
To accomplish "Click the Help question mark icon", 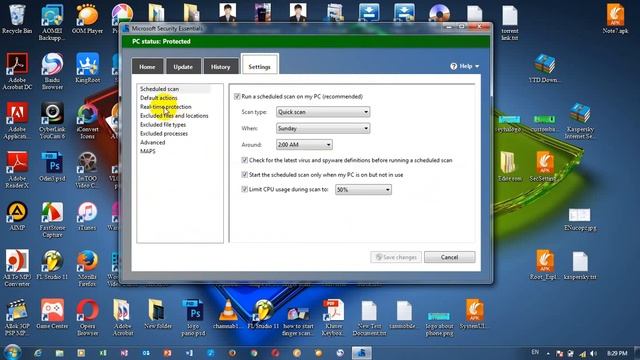I will click(453, 66).
